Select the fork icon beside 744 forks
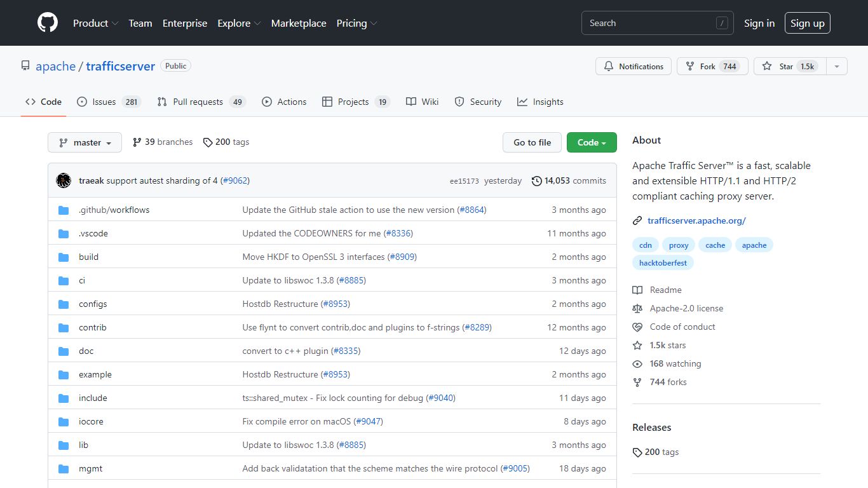The image size is (868, 488). (637, 382)
